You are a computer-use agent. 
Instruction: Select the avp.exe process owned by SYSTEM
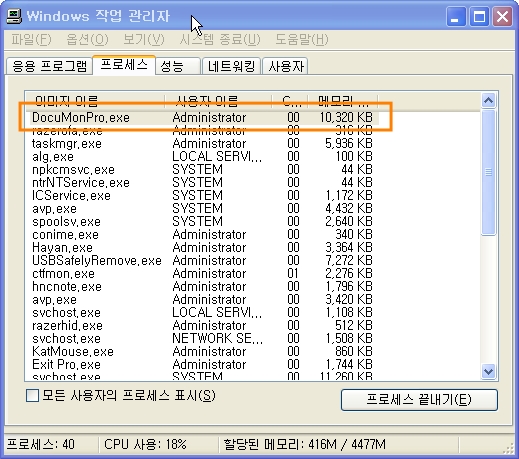(x=202, y=208)
